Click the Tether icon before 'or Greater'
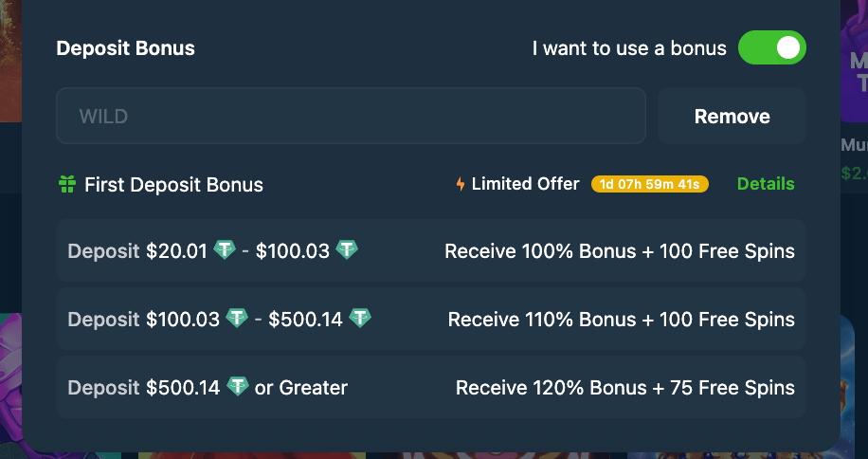Viewport: 868px width, 459px height. click(238, 387)
